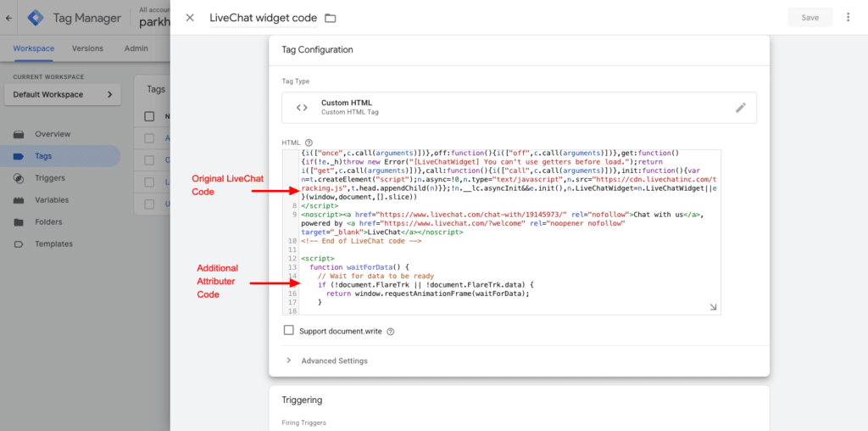Click the return window.requestAnimationFrame code line
868x431 pixels.
428,294
